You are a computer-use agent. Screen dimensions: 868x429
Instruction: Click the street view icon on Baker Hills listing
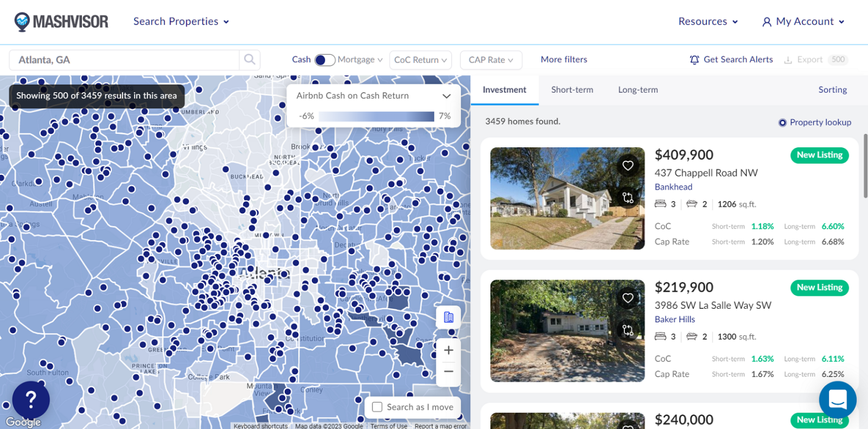tap(628, 331)
